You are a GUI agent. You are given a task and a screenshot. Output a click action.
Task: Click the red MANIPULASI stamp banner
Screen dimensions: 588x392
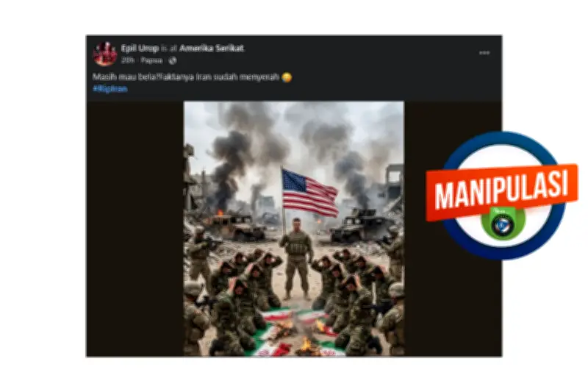click(502, 192)
